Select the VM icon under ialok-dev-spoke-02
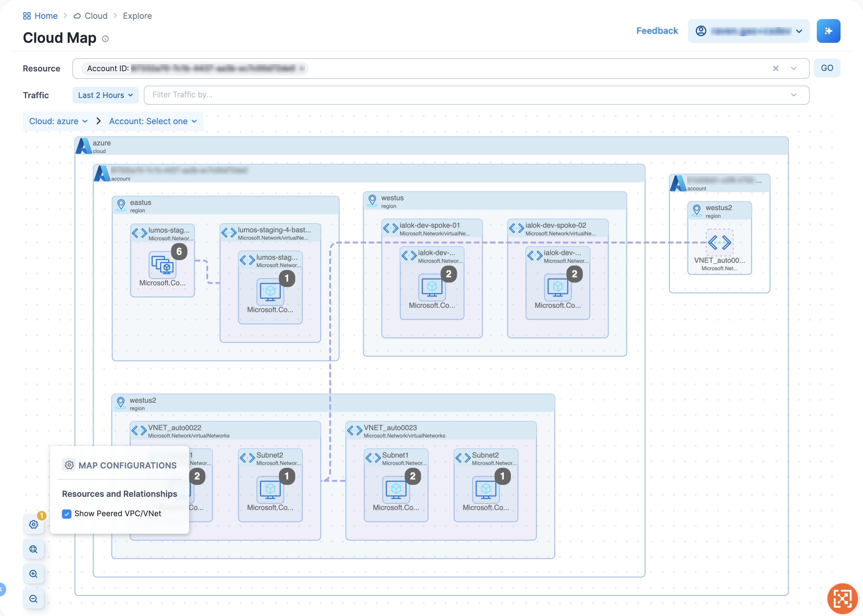The width and height of the screenshot is (863, 616). [558, 287]
